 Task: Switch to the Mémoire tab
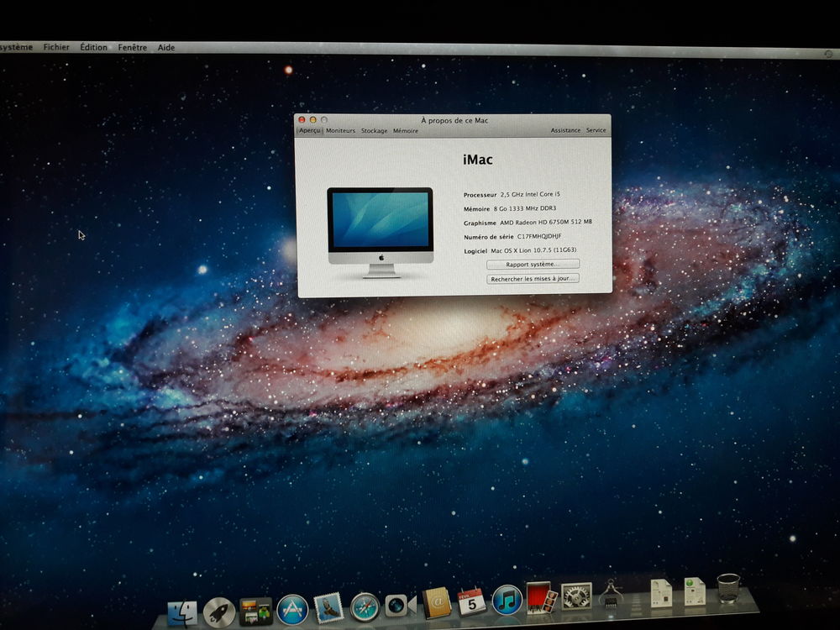[x=406, y=131]
